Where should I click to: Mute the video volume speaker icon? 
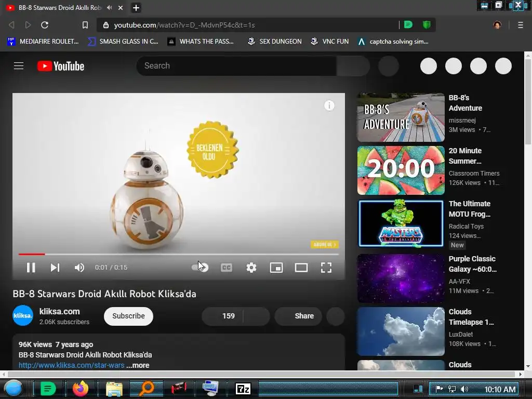coord(79,268)
